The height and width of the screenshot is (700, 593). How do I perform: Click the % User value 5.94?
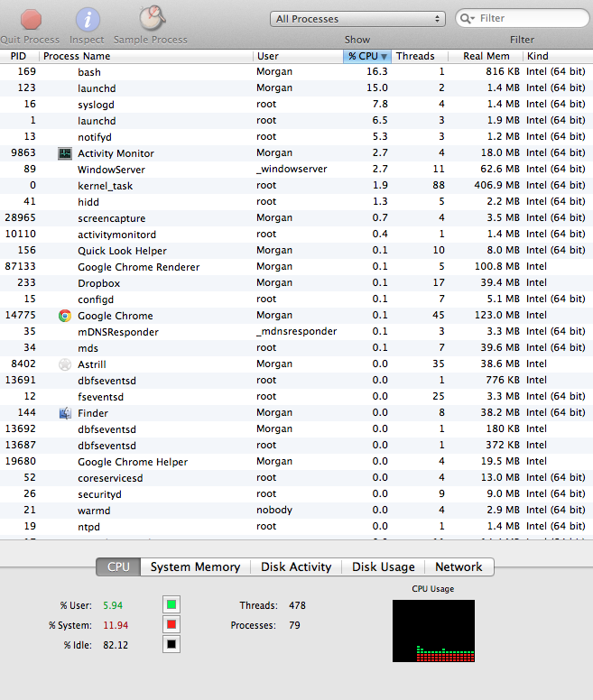[113, 605]
